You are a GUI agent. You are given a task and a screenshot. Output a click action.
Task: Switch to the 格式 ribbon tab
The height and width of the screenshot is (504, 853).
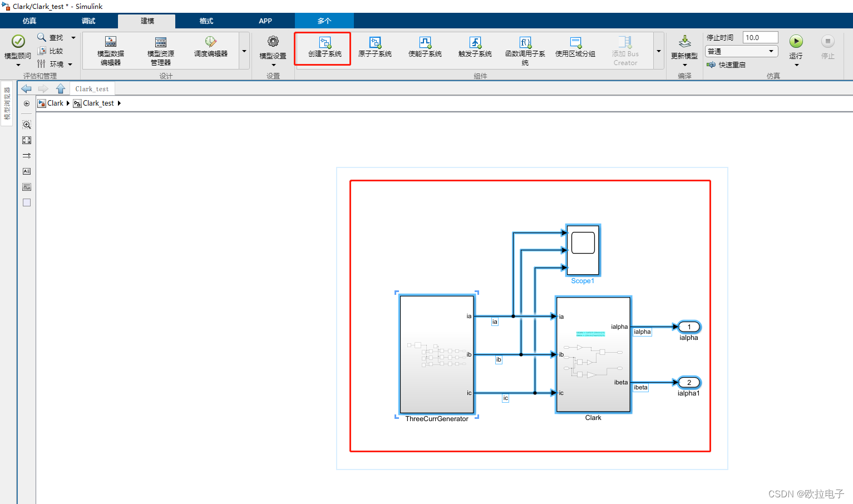(x=205, y=21)
